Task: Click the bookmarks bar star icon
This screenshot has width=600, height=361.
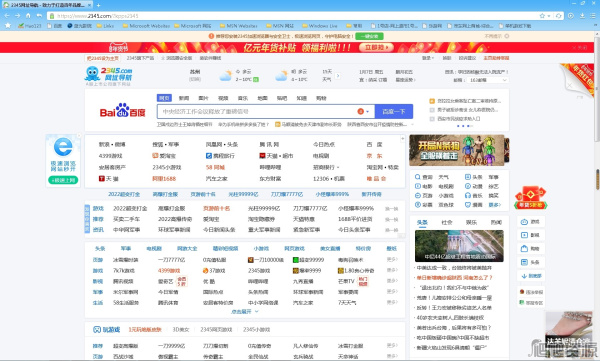Action: pos(8,26)
